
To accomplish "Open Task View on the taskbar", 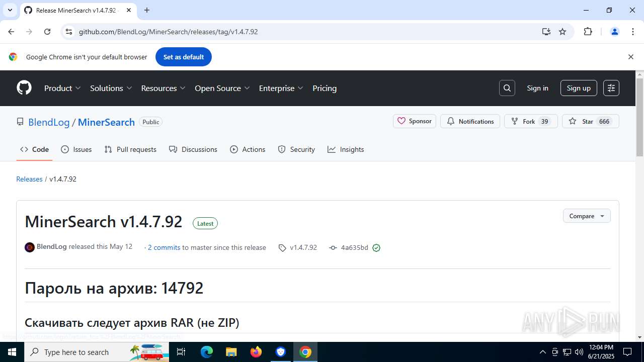I will tap(182, 352).
